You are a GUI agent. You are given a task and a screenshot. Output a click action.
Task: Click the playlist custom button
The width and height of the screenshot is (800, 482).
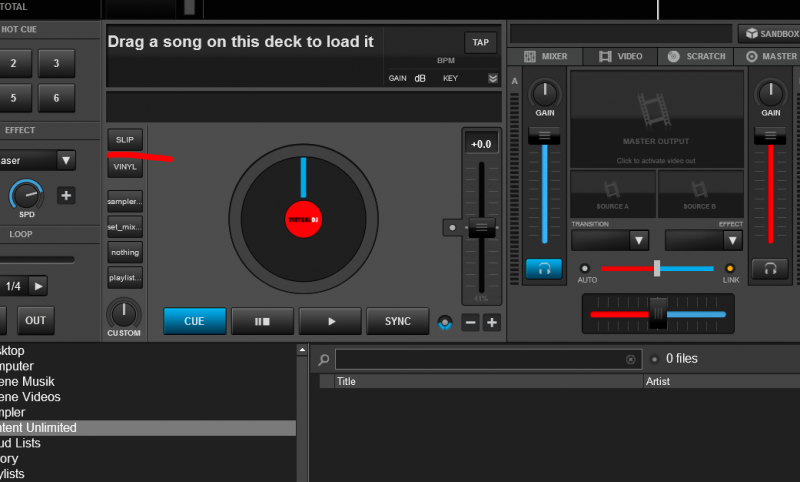click(125, 277)
